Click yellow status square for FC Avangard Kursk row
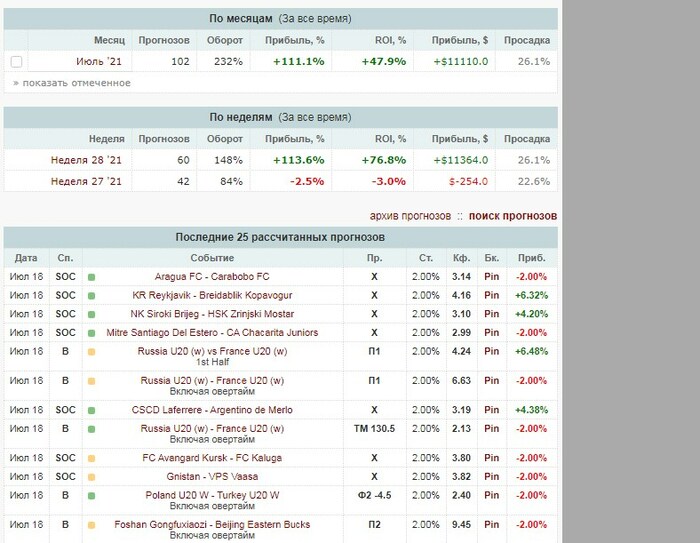The height and width of the screenshot is (543, 700). 92,459
